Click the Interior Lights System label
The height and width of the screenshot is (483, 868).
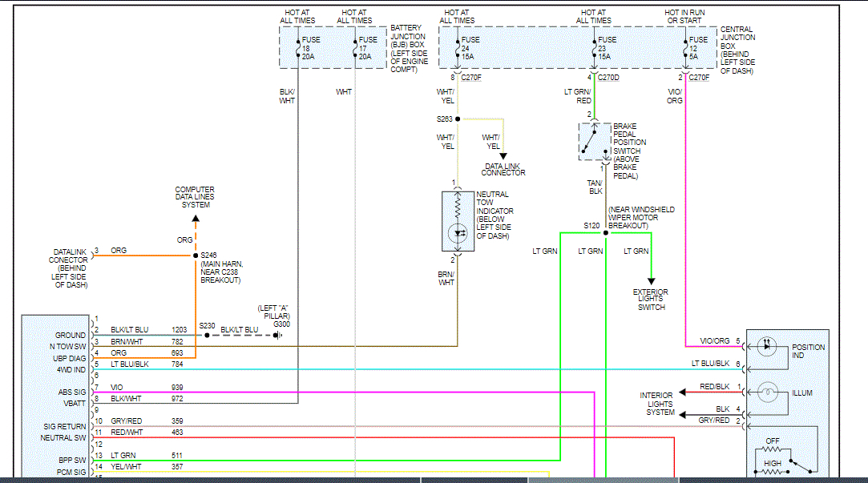coord(656,403)
